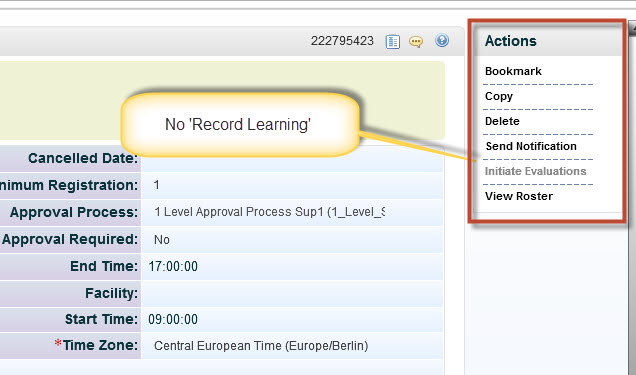The width and height of the screenshot is (636, 375).
Task: Choose Bookmark in Actions panel
Action: [513, 71]
